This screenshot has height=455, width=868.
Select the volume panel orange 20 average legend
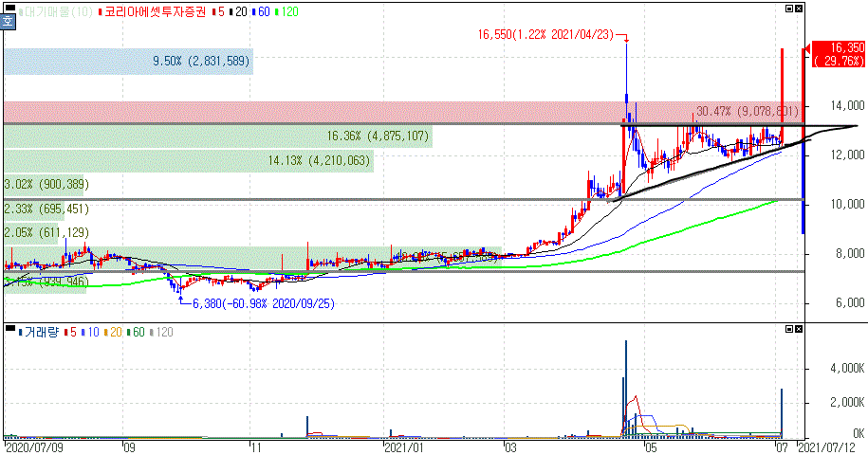click(x=113, y=333)
